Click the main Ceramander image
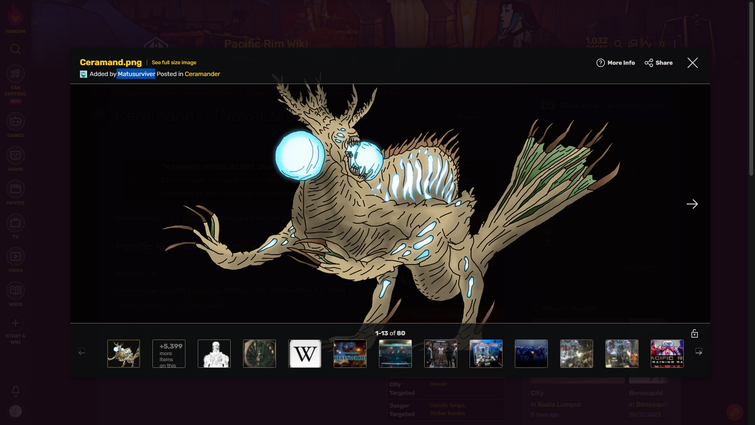This screenshot has width=755, height=425. tap(390, 203)
